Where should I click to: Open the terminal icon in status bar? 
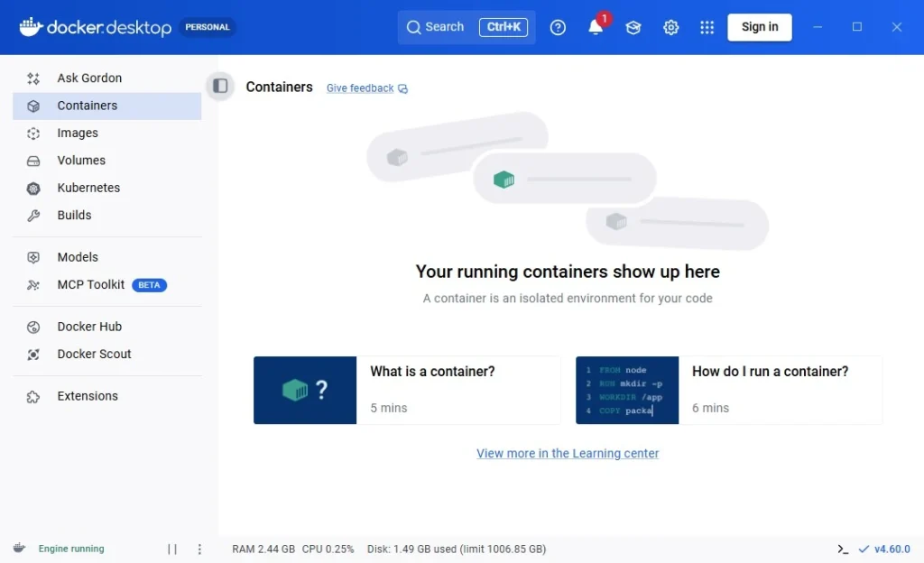(x=843, y=549)
